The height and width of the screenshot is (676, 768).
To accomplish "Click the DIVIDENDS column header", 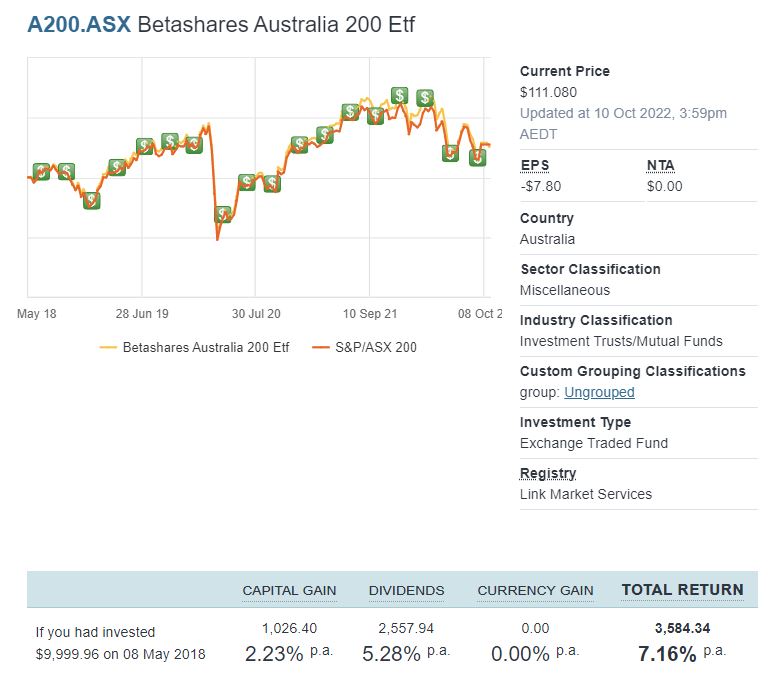I will 406,591.
